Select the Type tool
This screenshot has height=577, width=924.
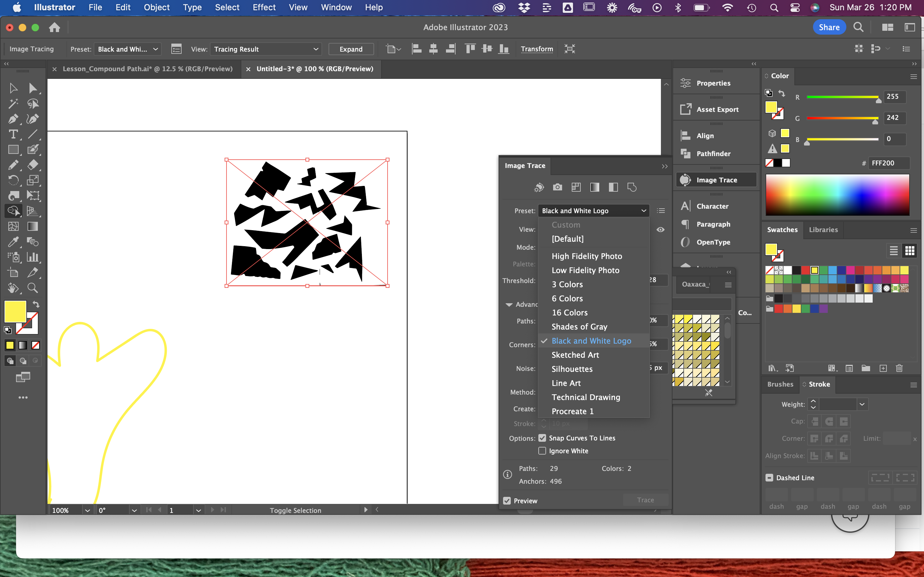(x=13, y=134)
